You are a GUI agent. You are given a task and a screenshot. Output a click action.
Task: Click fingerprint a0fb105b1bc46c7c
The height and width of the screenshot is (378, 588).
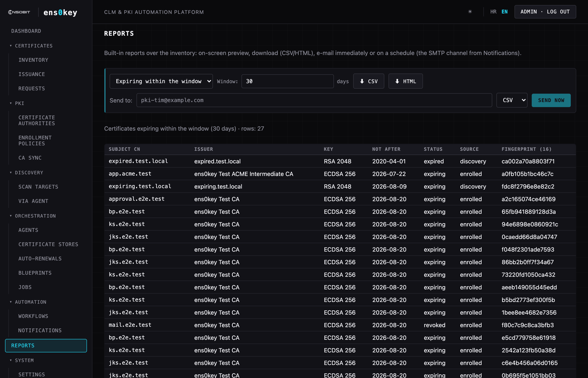(x=527, y=174)
